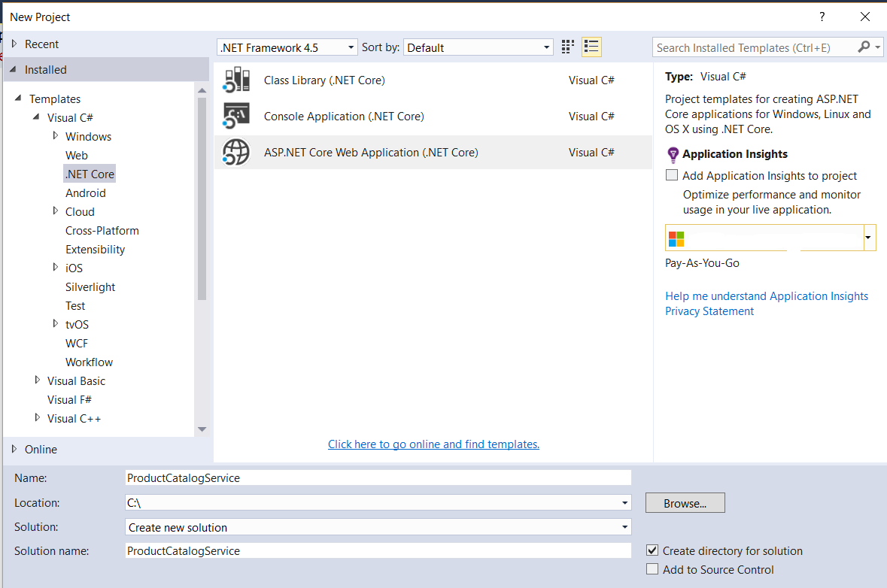Open the account selection dropdown arrow

[x=868, y=238]
